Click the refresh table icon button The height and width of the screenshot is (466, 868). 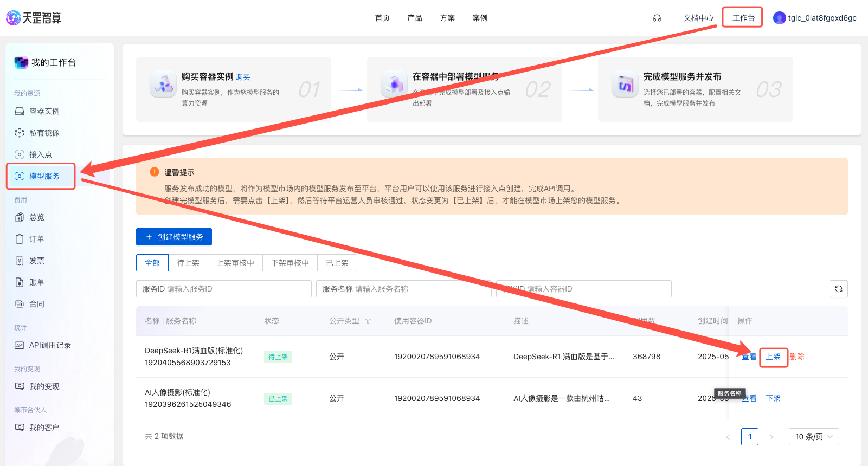pyautogui.click(x=839, y=289)
